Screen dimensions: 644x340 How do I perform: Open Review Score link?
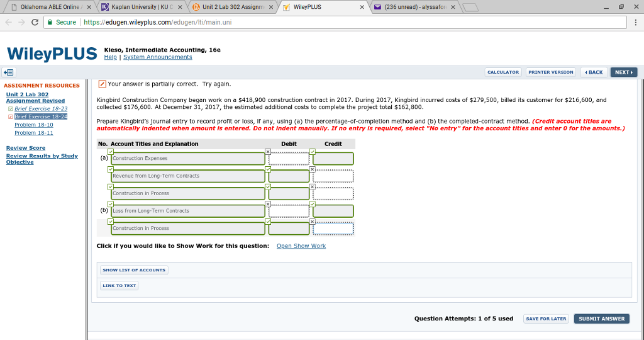pyautogui.click(x=26, y=148)
